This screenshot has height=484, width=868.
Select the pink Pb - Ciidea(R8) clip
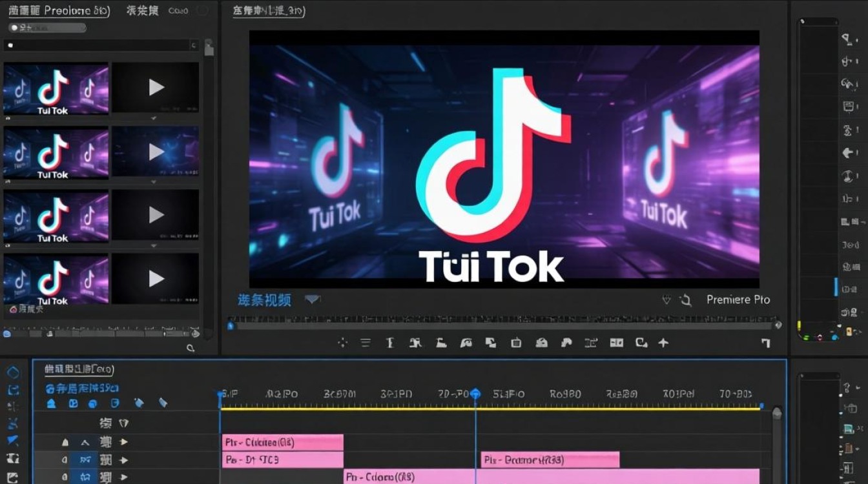coord(282,442)
